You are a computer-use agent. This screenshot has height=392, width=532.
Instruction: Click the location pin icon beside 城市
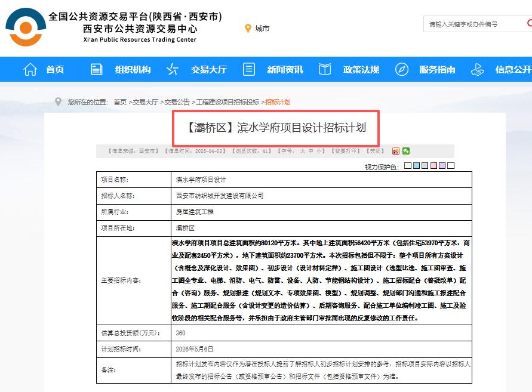248,28
